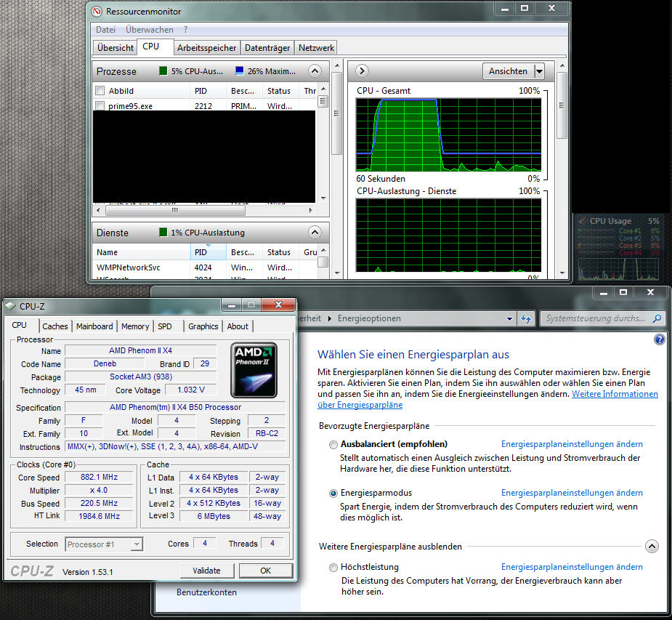Viewport: 672px width, 620px height.
Task: Switch to the Übersicht tab
Action: (x=116, y=47)
